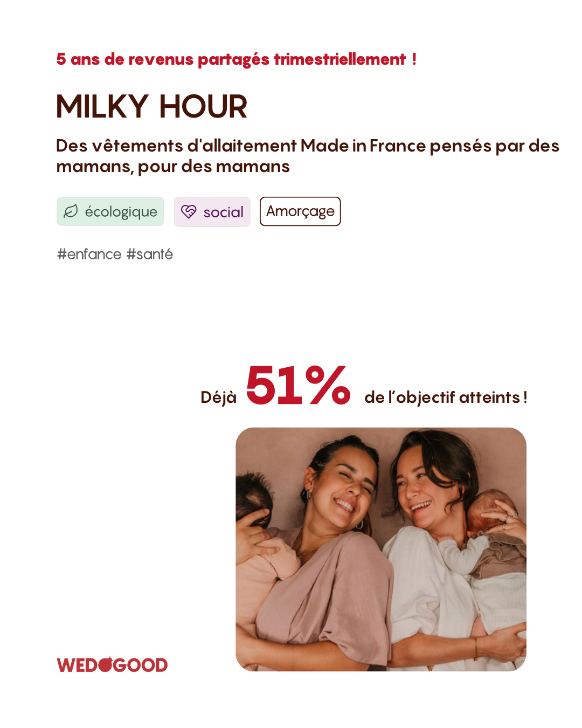Open the photo of two mothers with babies
This screenshot has height=728, width=582.
[380, 549]
